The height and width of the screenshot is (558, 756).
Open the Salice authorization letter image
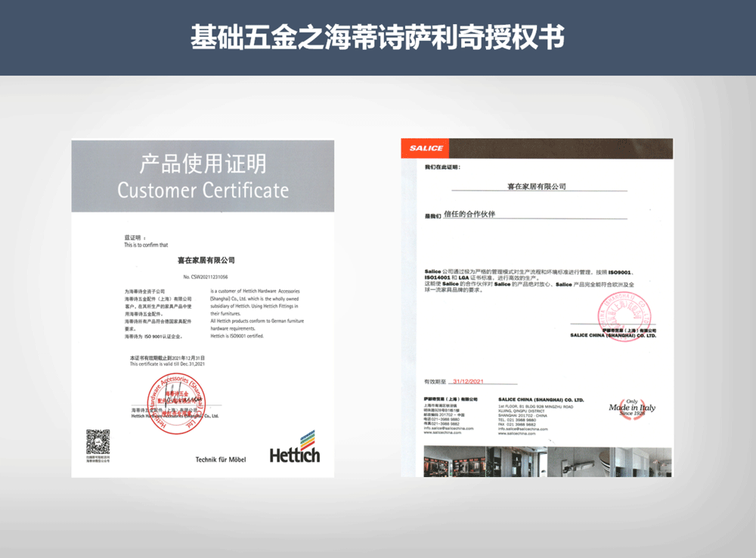[x=537, y=308]
